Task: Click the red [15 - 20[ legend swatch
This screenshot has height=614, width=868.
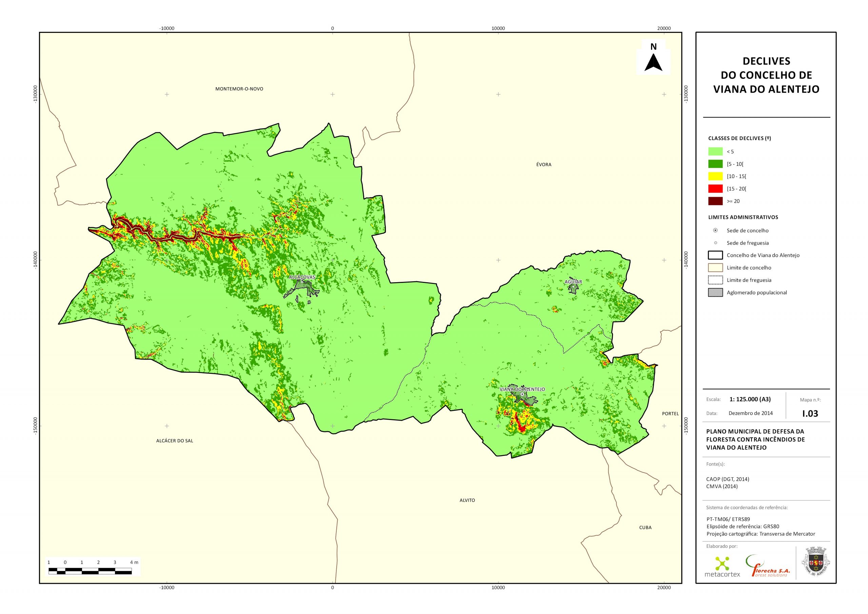Action: (x=715, y=189)
